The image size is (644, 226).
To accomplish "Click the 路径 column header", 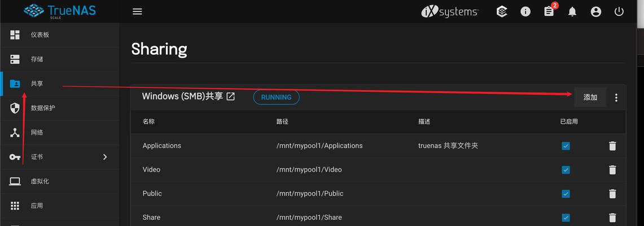I will tap(283, 121).
